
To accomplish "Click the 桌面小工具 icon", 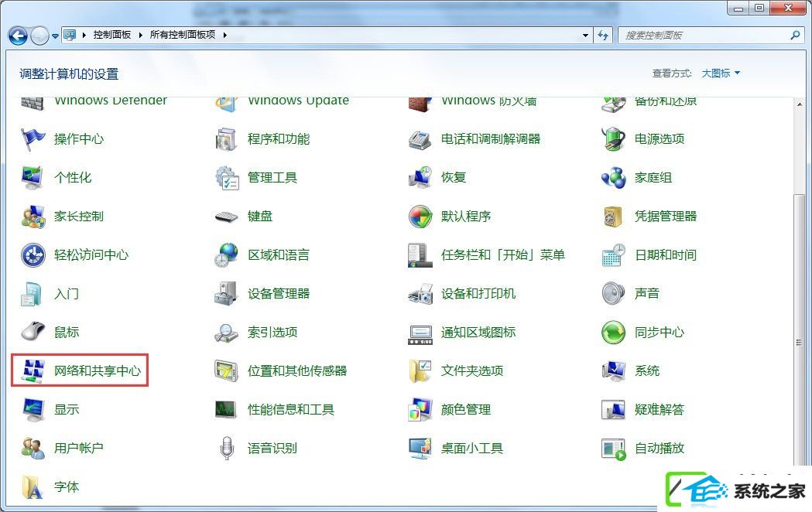I will 420,448.
